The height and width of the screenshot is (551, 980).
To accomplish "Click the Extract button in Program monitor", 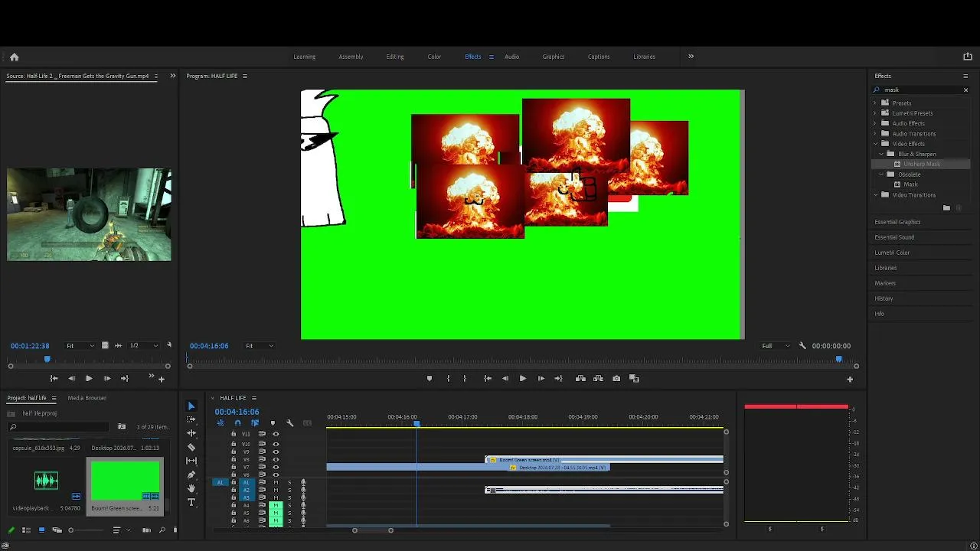I will tap(598, 378).
